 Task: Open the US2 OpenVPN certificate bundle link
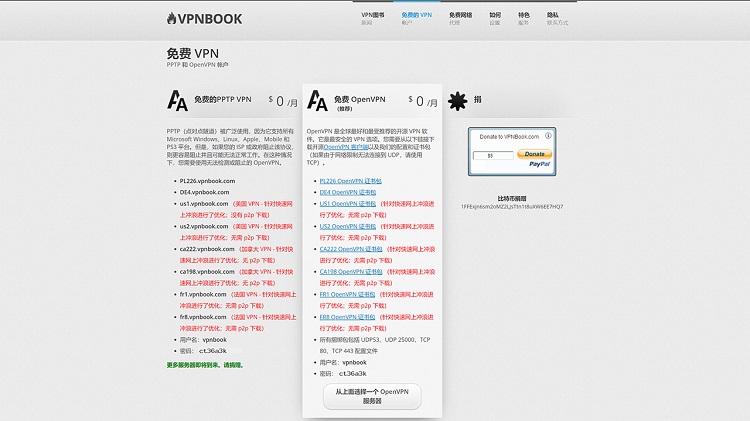[348, 226]
